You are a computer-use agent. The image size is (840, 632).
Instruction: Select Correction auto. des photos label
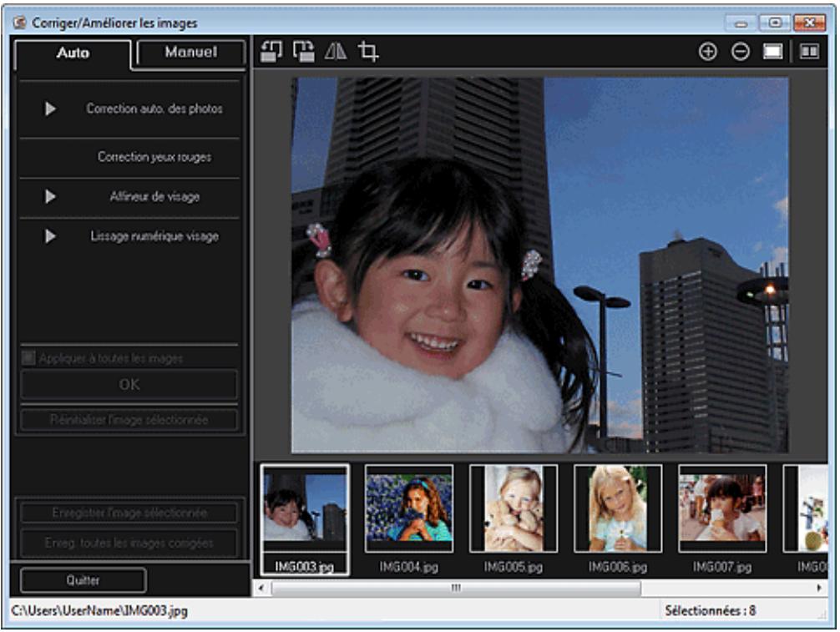(154, 109)
